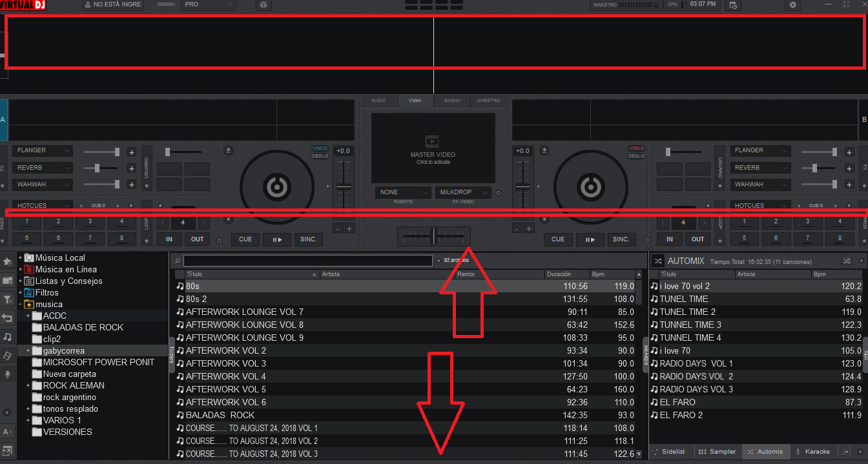Open the video FX gear next to MILKDROP
This screenshot has width=868, height=464.
click(498, 193)
